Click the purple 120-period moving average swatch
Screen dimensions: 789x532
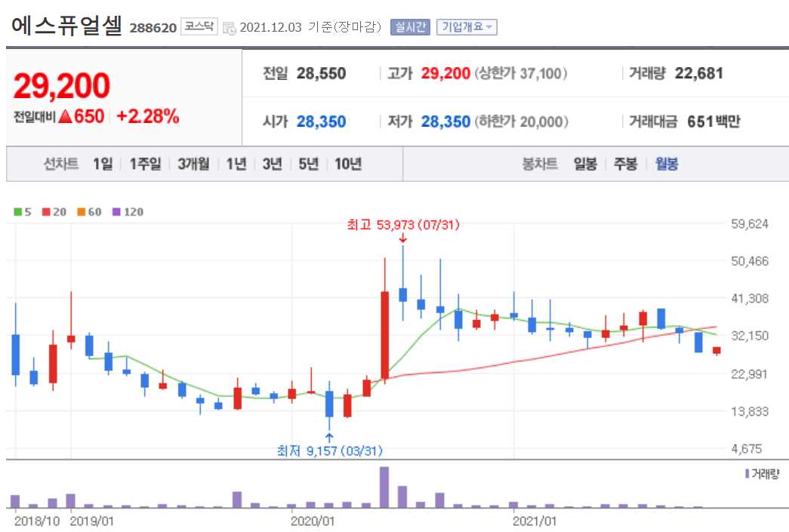[x=116, y=212]
